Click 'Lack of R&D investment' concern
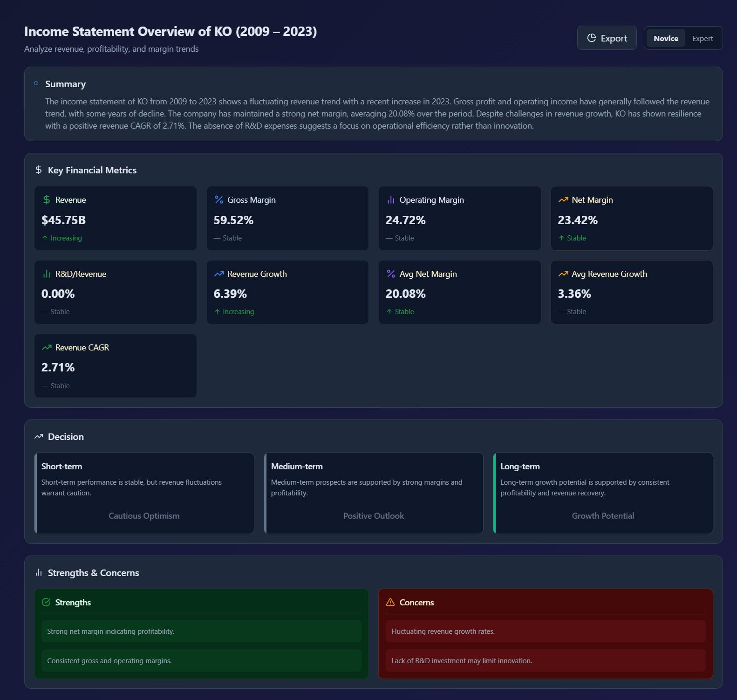This screenshot has width=737, height=700. pyautogui.click(x=546, y=660)
